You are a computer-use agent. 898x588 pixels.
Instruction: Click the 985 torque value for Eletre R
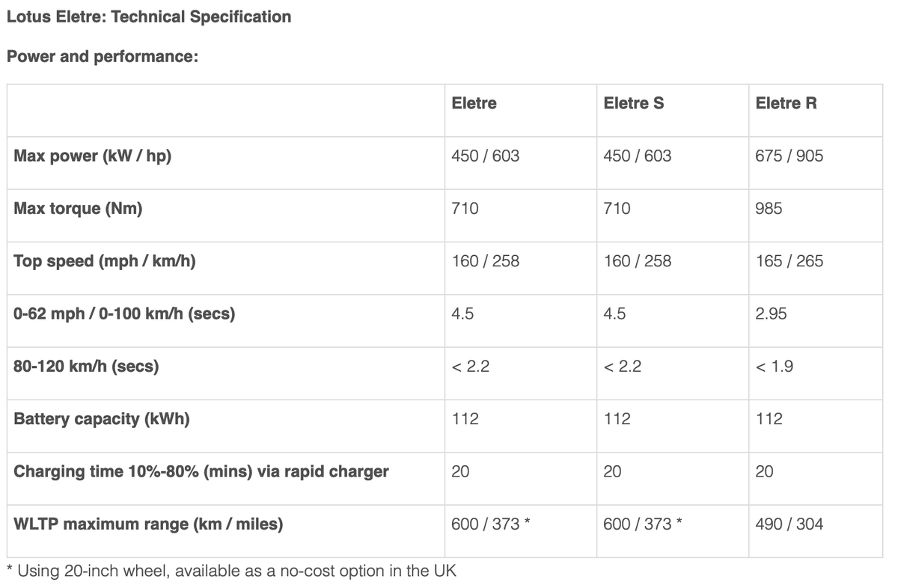[x=769, y=209]
